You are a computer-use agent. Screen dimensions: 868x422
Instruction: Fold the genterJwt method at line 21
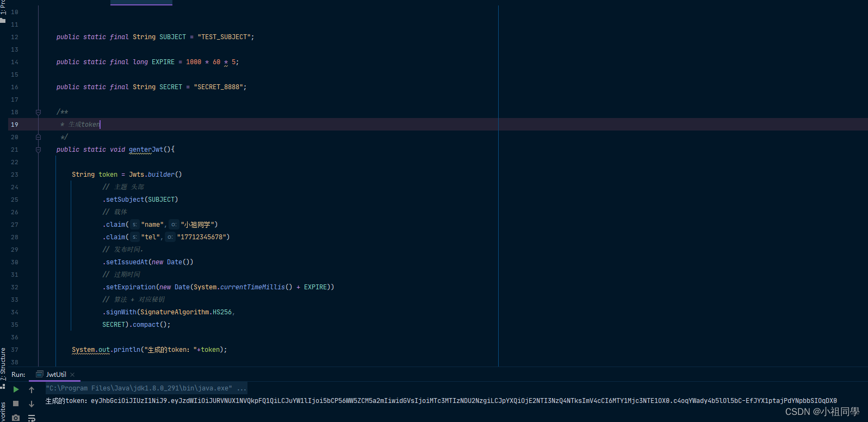(x=38, y=150)
